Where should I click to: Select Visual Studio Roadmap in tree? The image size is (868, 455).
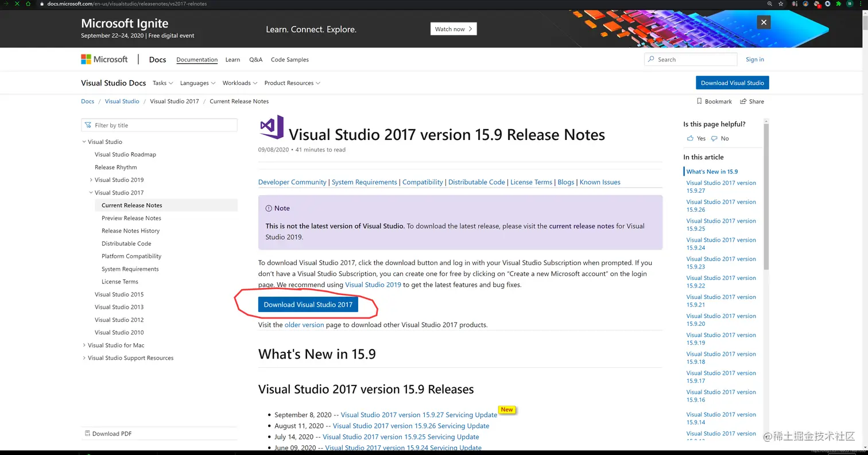tap(125, 154)
